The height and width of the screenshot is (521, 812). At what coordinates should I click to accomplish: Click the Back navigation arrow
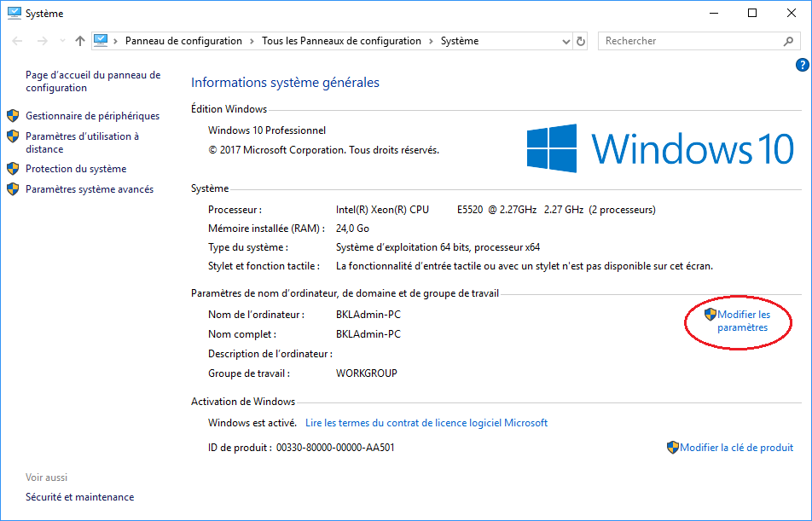[17, 41]
